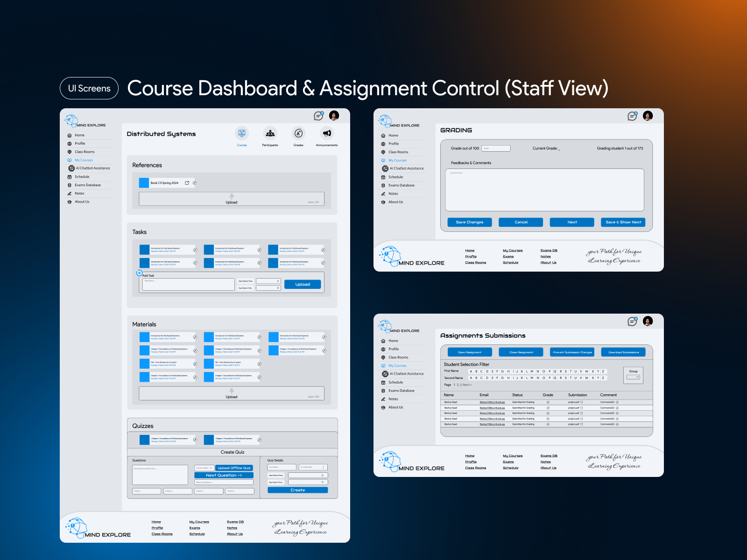This screenshot has height=560, width=747.
Task: Open the Announcements megaphone icon
Action: tap(327, 133)
